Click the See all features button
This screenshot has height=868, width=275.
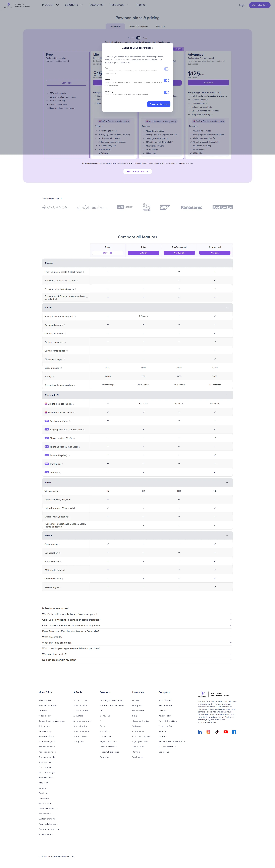pos(137,172)
